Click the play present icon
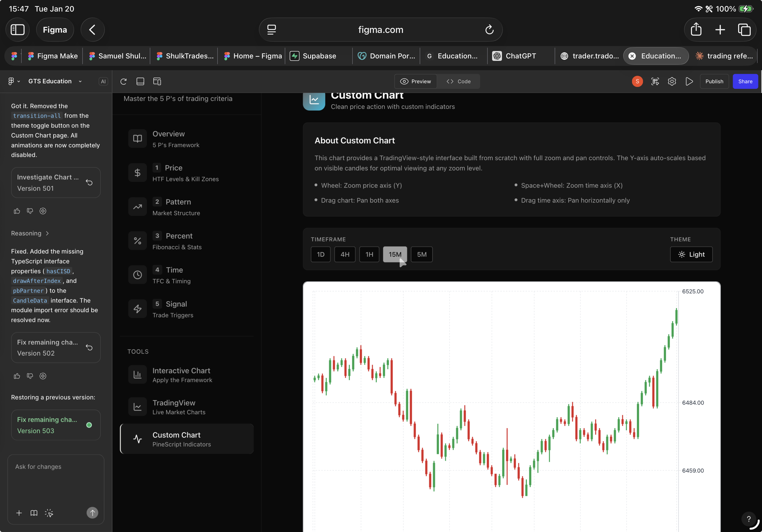This screenshot has width=762, height=532. [x=689, y=81]
